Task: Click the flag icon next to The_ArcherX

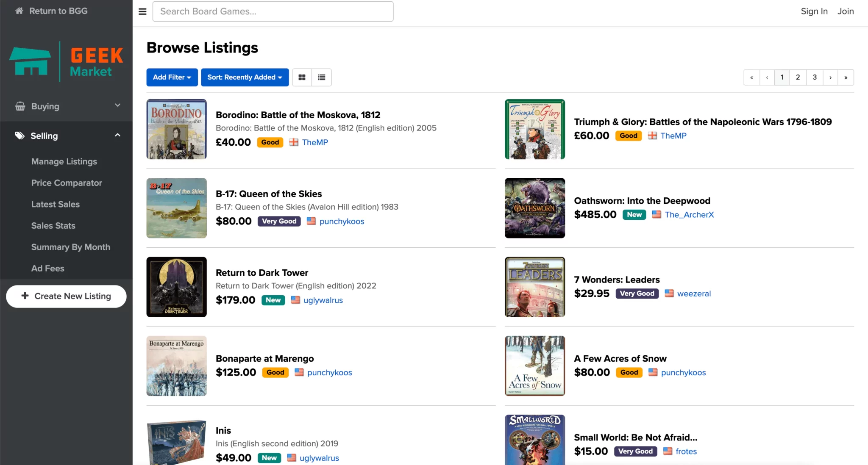Action: coord(657,214)
